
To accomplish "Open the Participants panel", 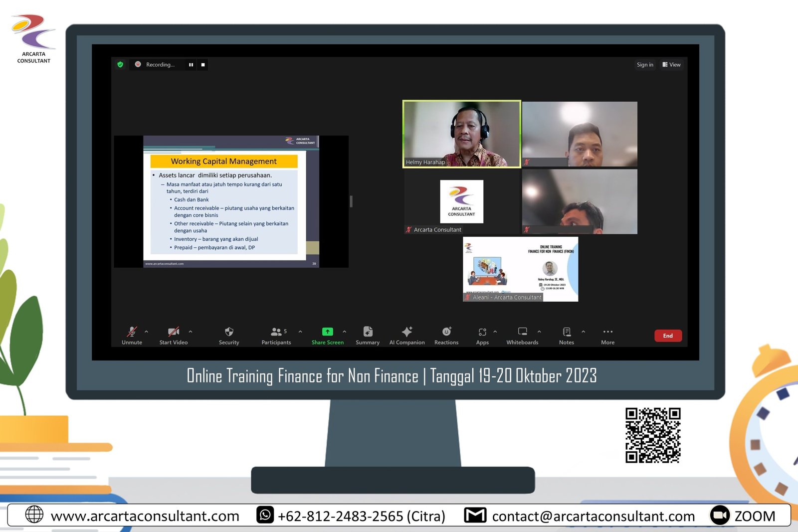I will click(x=276, y=333).
